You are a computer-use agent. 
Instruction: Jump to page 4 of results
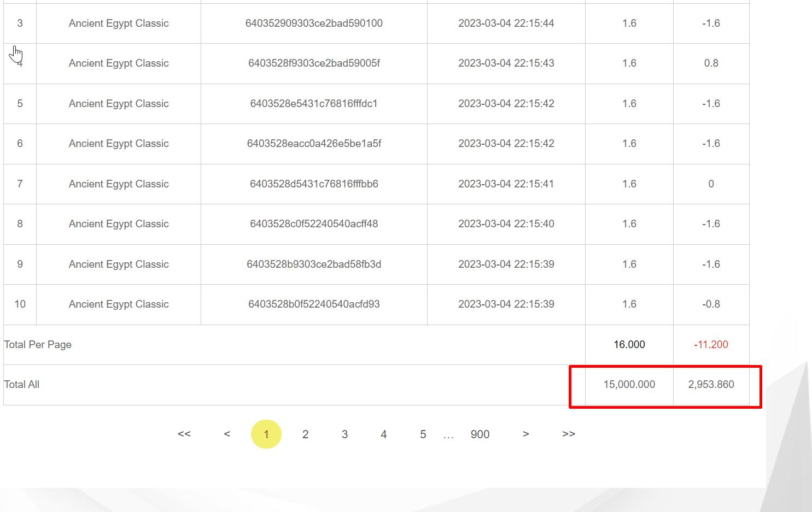[384, 434]
